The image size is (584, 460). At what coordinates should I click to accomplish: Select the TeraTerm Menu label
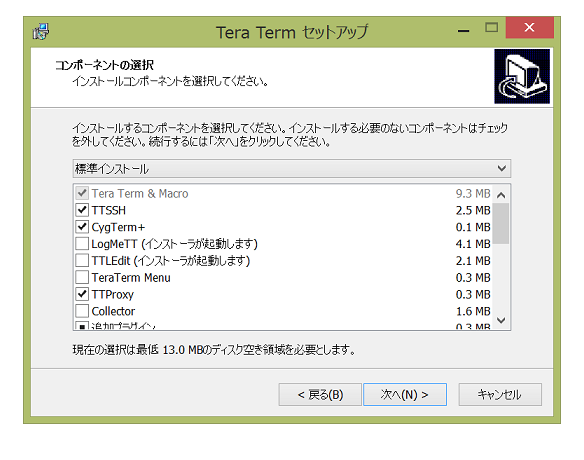(131, 278)
